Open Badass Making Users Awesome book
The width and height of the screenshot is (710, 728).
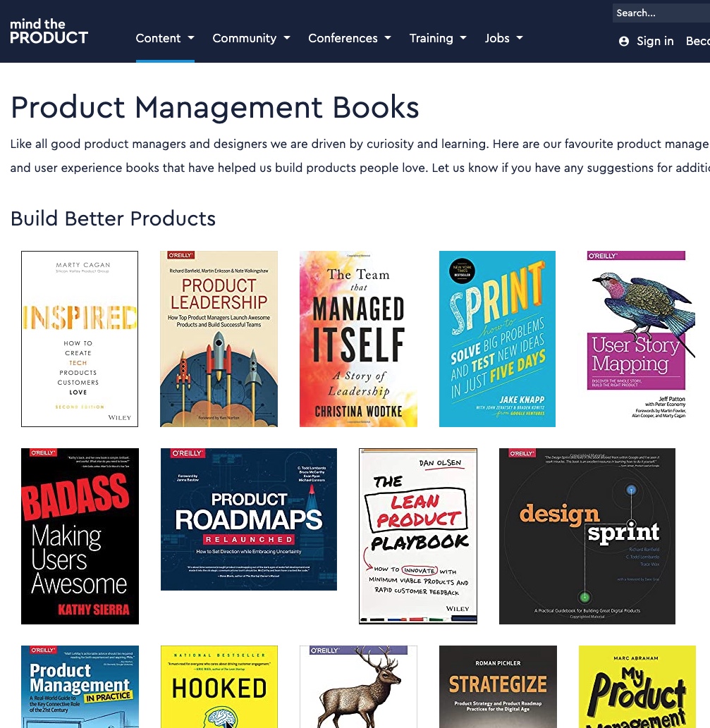[80, 536]
